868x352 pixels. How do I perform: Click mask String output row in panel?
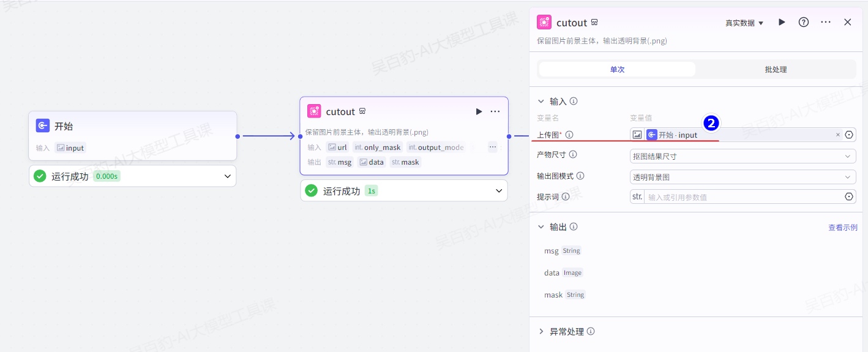tap(565, 294)
